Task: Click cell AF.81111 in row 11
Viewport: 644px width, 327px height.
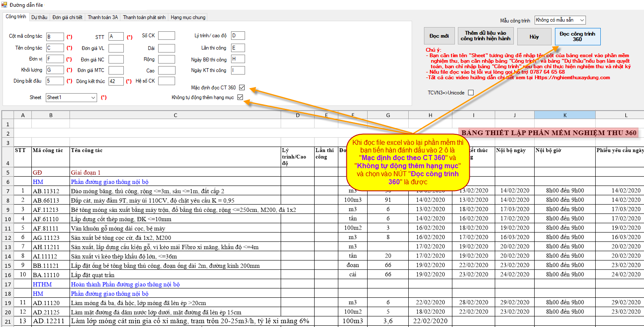Action: tap(50, 228)
